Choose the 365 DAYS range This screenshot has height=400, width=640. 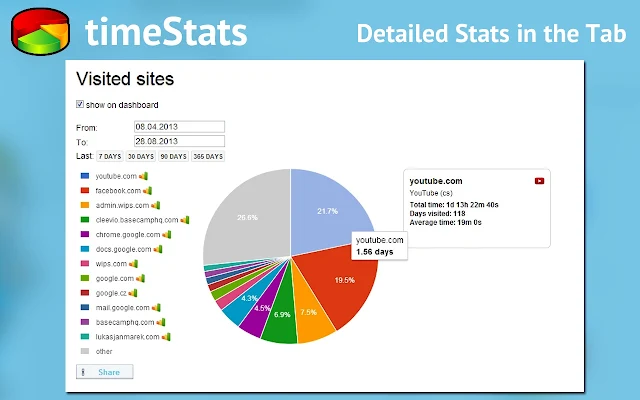(x=208, y=156)
